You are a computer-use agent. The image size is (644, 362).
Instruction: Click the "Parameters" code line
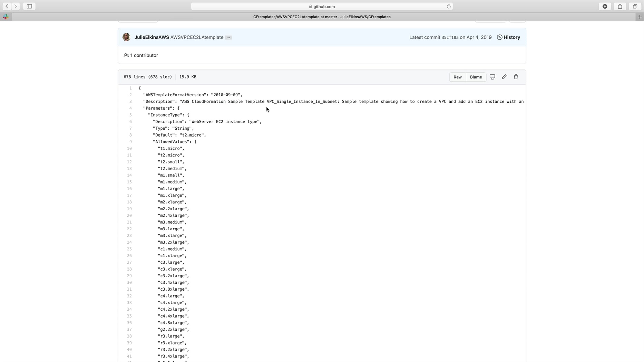coord(162,108)
